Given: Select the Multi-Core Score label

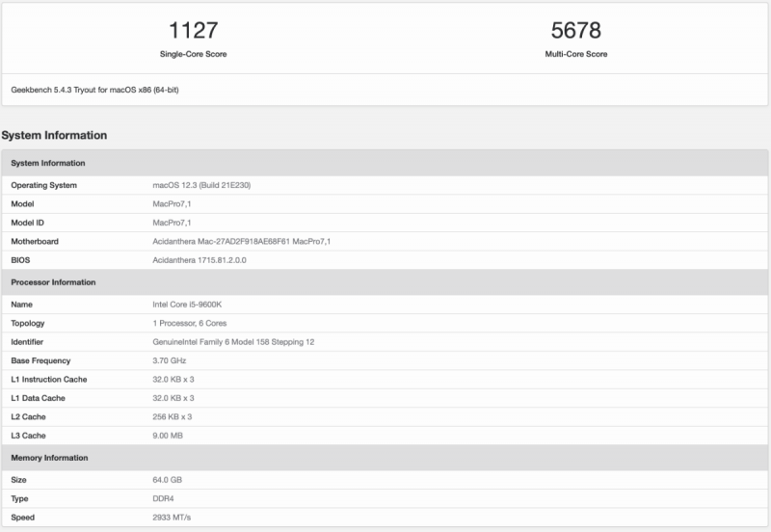Looking at the screenshot, I should coord(575,54).
